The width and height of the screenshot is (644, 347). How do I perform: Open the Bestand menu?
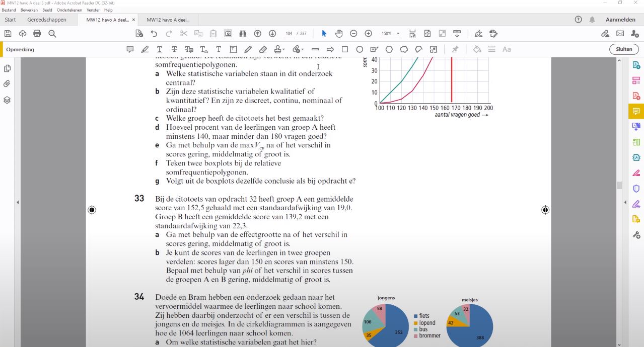(x=9, y=10)
